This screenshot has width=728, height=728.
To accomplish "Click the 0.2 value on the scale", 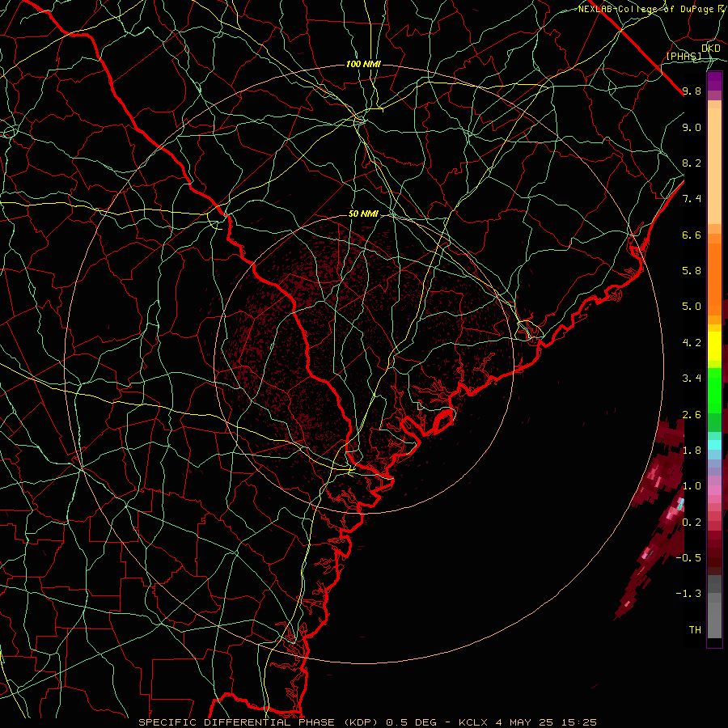I will (692, 523).
